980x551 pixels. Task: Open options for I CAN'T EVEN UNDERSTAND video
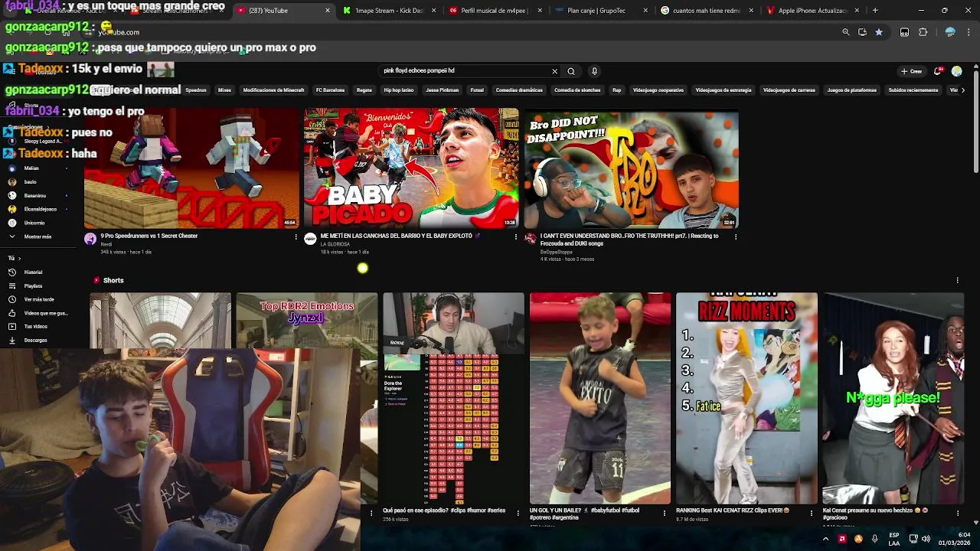click(x=736, y=237)
